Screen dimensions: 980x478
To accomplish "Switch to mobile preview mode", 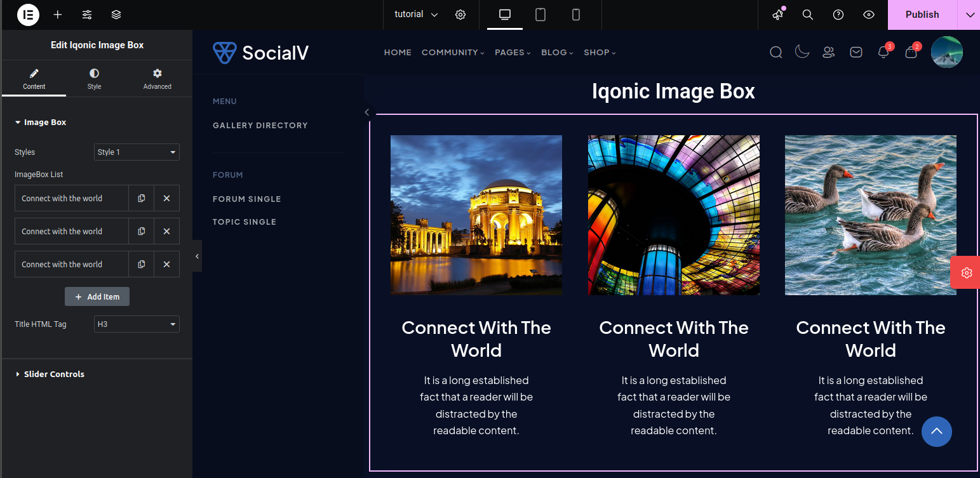I will [x=576, y=15].
